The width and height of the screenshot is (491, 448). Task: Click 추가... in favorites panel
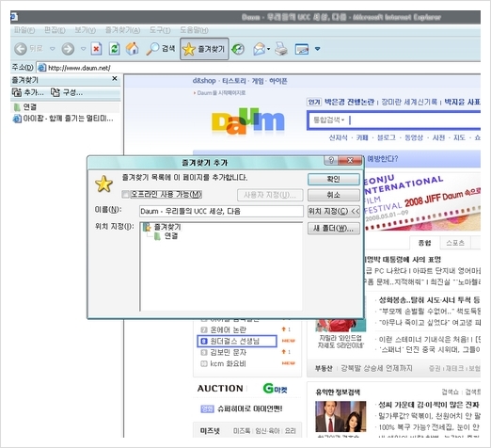tap(28, 92)
